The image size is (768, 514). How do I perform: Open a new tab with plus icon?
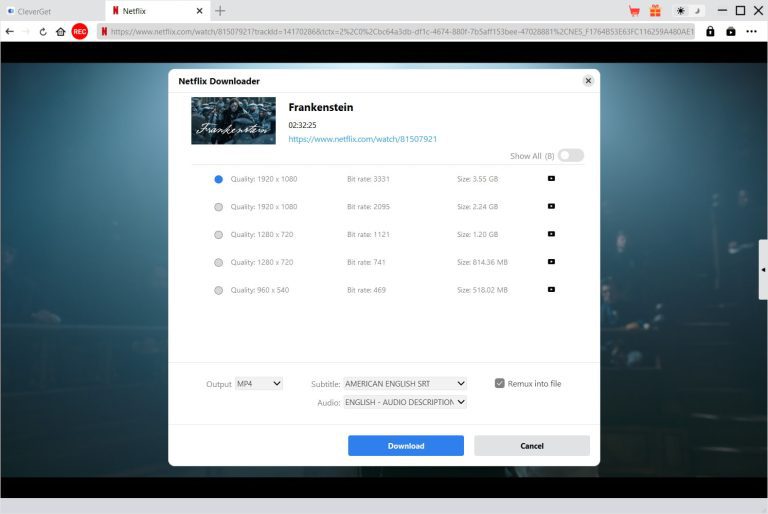coord(220,11)
